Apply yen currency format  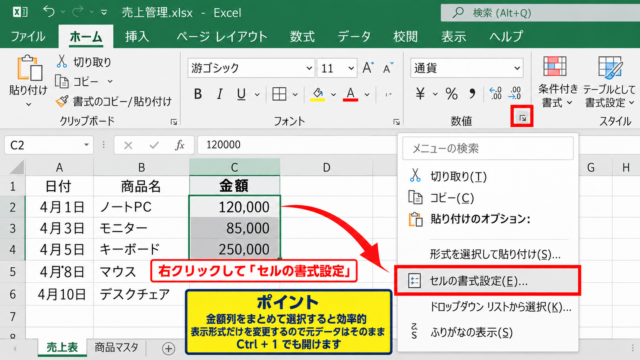[420, 94]
